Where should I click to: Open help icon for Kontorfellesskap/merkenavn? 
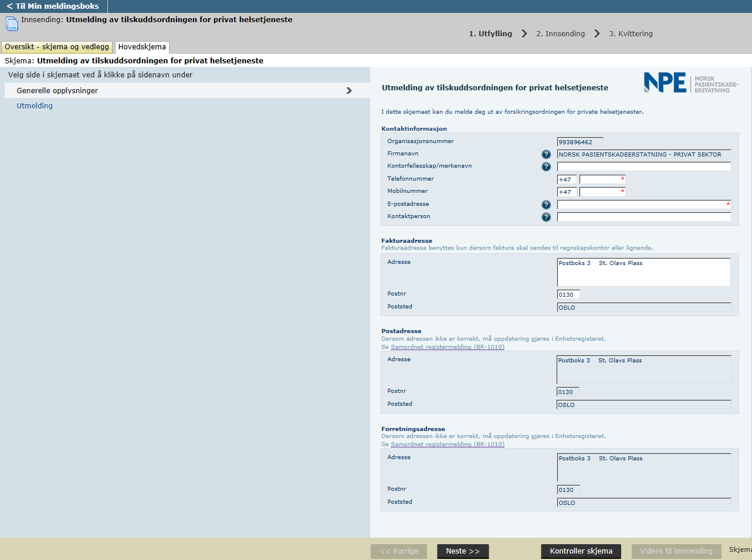click(546, 167)
